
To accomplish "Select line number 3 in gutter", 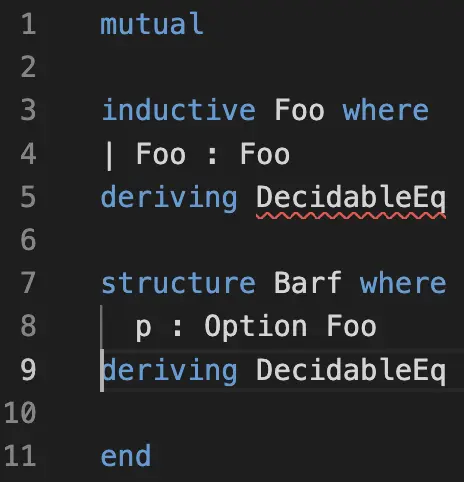I will (28, 110).
